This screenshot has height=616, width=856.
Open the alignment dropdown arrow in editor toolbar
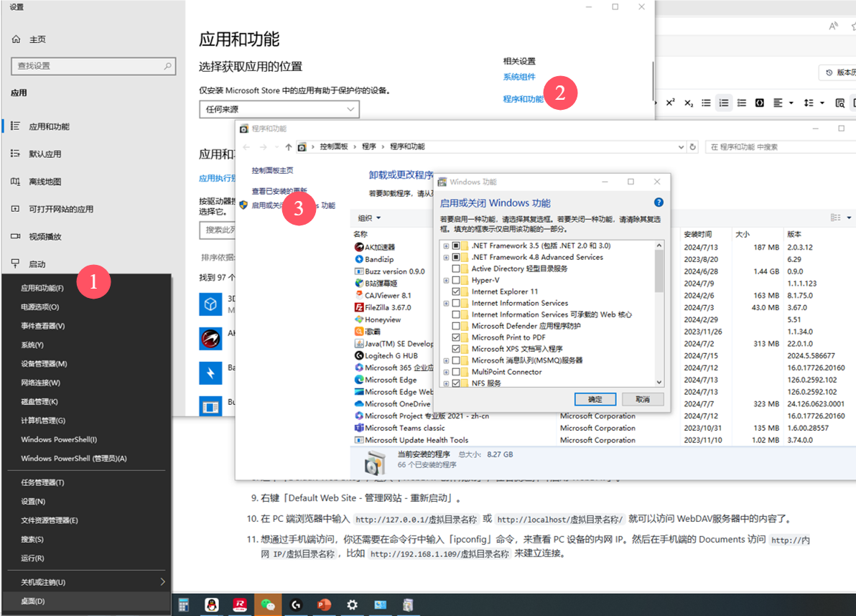pyautogui.click(x=791, y=103)
